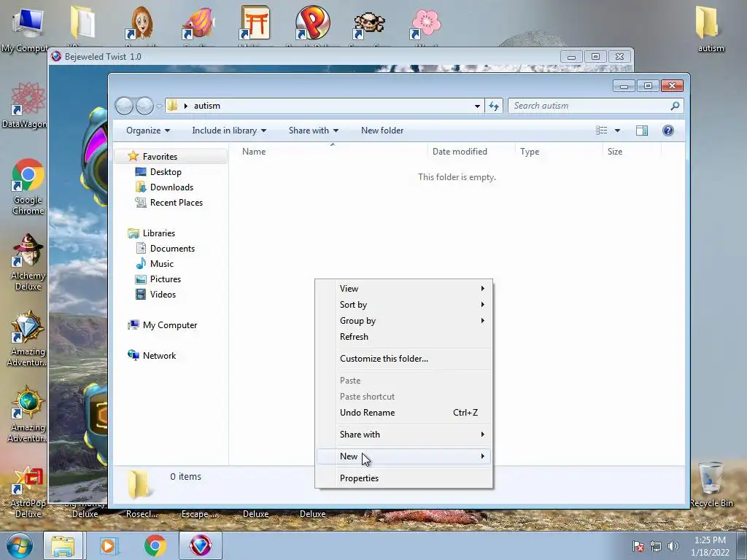Open the Organize dropdown menu
Screen dimensions: 747x560
click(147, 131)
